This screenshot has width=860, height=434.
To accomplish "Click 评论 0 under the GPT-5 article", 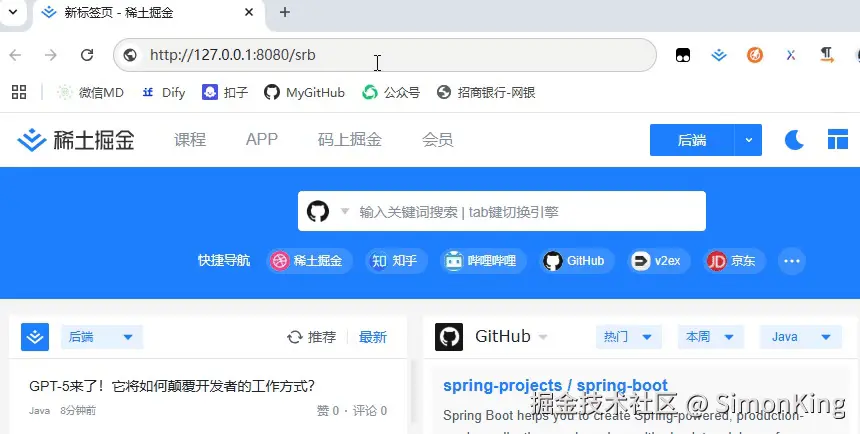I will [370, 410].
